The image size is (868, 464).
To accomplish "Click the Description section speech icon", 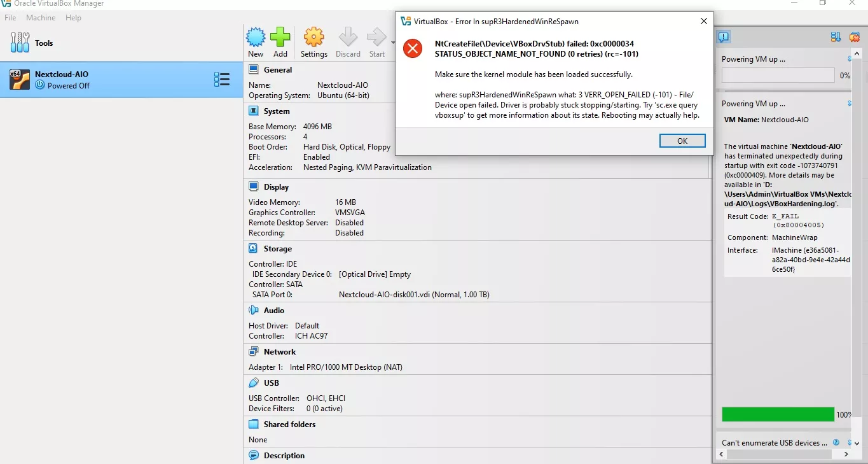I will pos(254,455).
